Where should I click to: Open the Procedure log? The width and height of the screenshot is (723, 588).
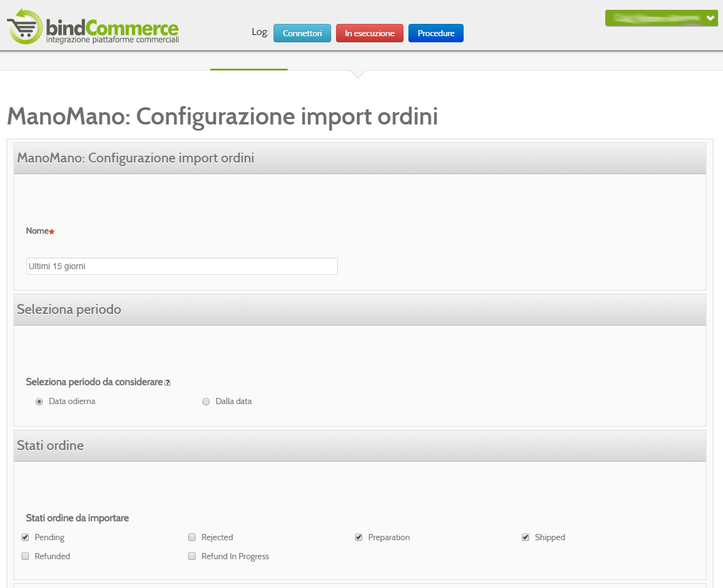pos(436,33)
